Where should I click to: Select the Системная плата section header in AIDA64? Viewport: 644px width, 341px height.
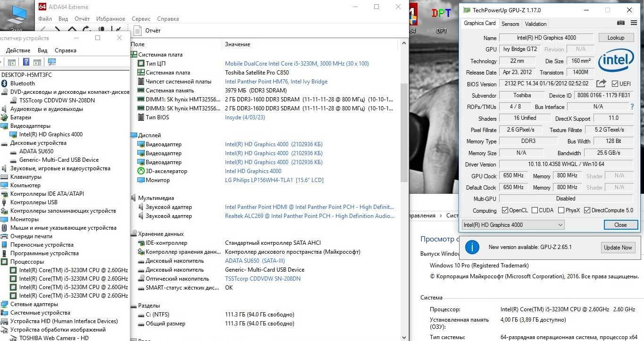point(160,55)
